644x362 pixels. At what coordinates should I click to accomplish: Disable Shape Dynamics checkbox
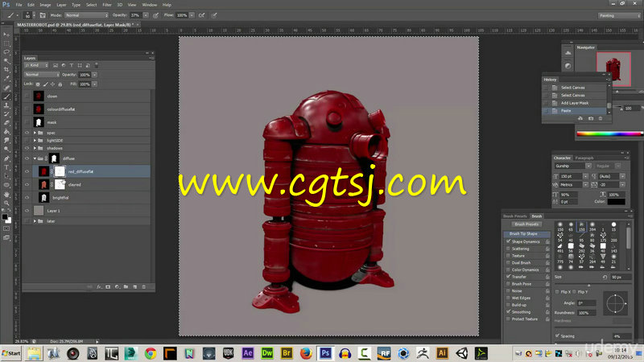pyautogui.click(x=509, y=241)
